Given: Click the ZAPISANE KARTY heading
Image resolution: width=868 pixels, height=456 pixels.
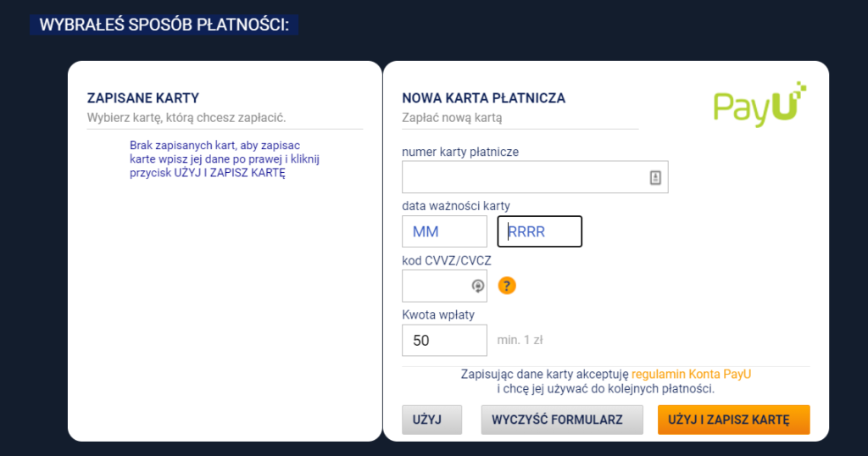Looking at the screenshot, I should (142, 98).
